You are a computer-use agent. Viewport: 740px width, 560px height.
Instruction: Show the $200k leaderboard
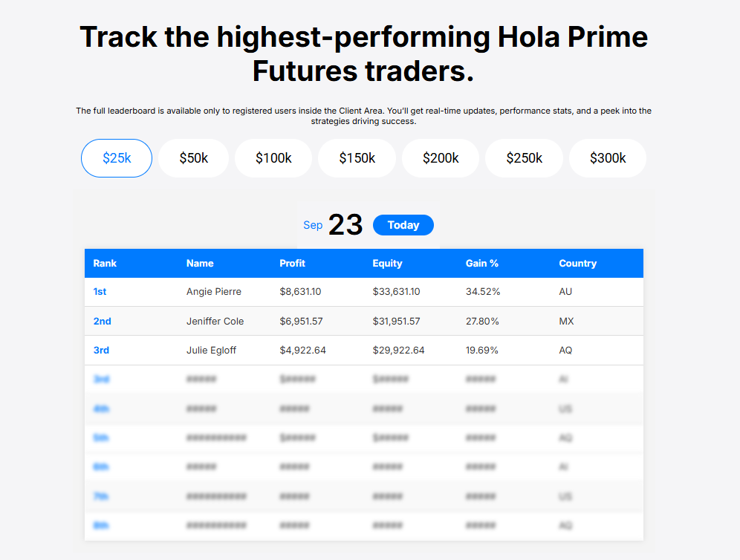click(x=441, y=158)
